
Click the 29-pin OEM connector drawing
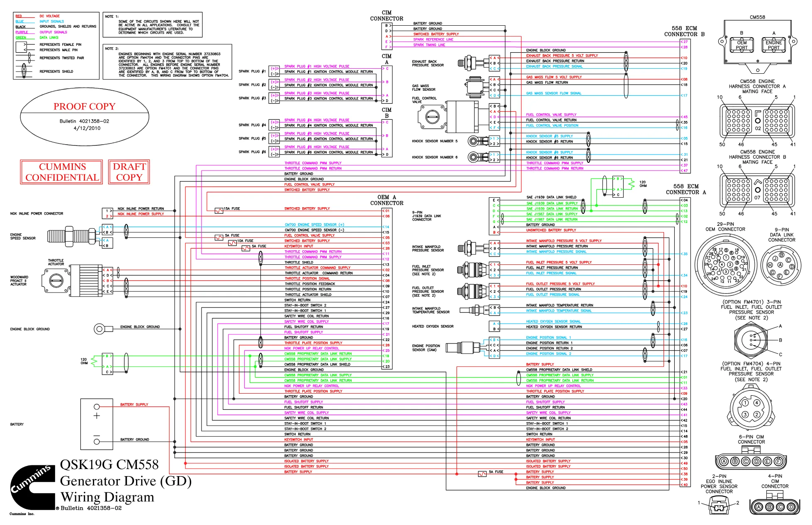pyautogui.click(x=725, y=264)
